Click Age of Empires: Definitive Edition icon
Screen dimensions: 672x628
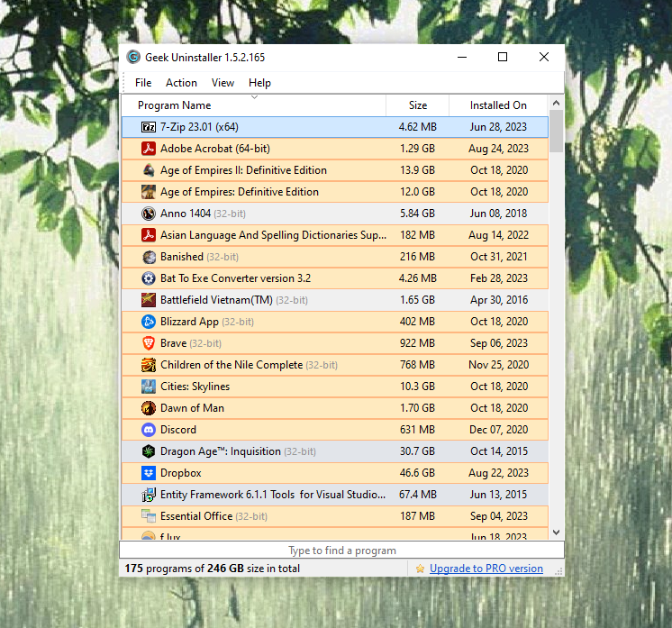click(149, 192)
